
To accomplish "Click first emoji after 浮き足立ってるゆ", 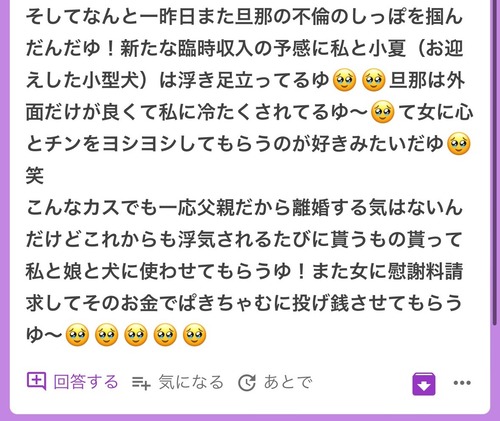I will pyautogui.click(x=345, y=80).
